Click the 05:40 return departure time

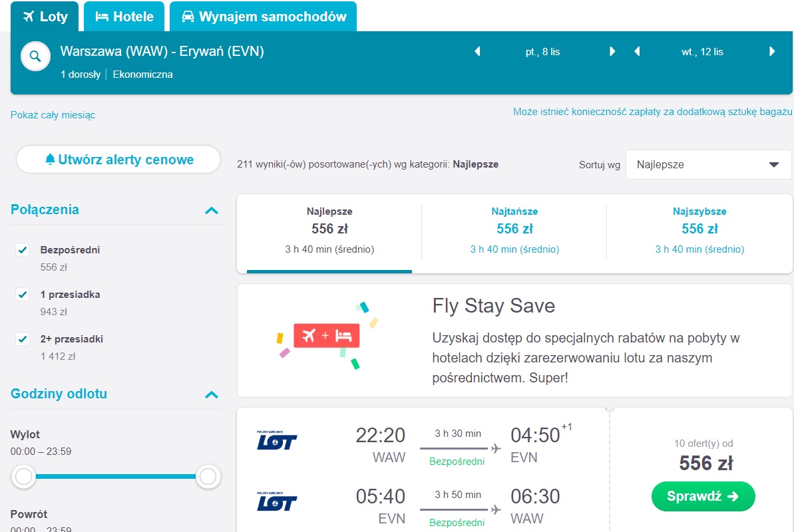[380, 497]
